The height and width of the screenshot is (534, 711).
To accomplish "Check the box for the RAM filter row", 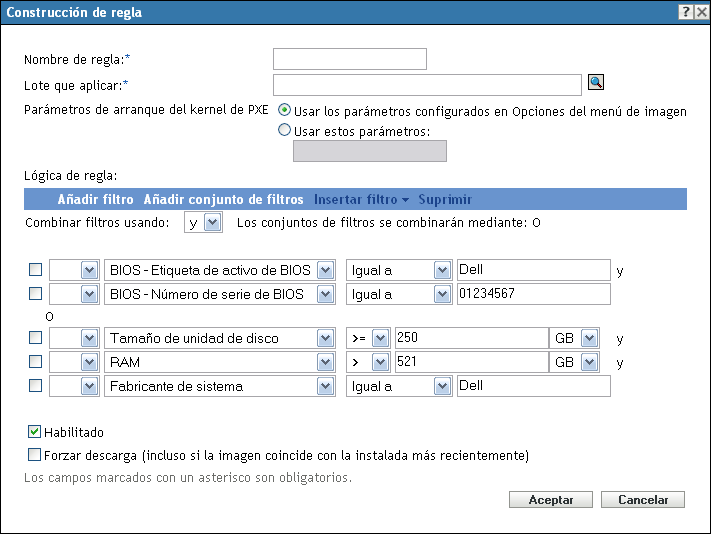I will [x=35, y=361].
